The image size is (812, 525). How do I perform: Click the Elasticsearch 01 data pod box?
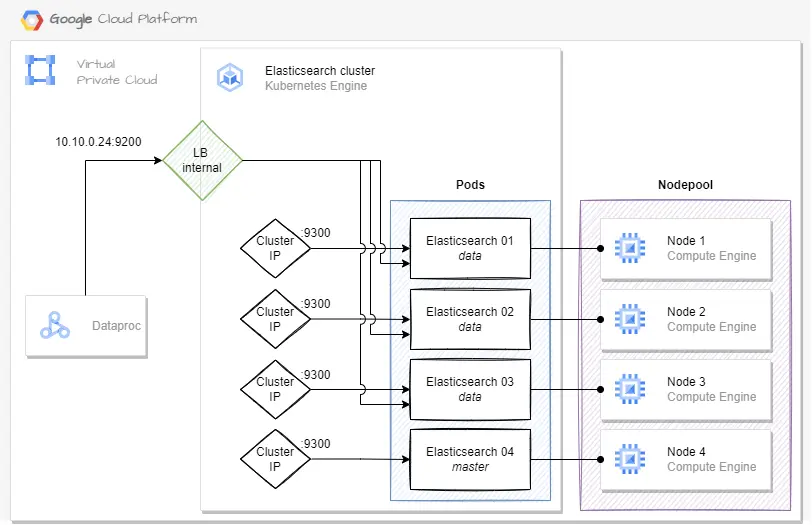pos(470,249)
